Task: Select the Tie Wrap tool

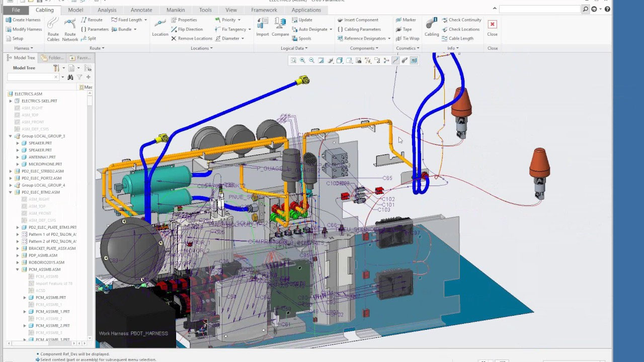Action: point(407,38)
